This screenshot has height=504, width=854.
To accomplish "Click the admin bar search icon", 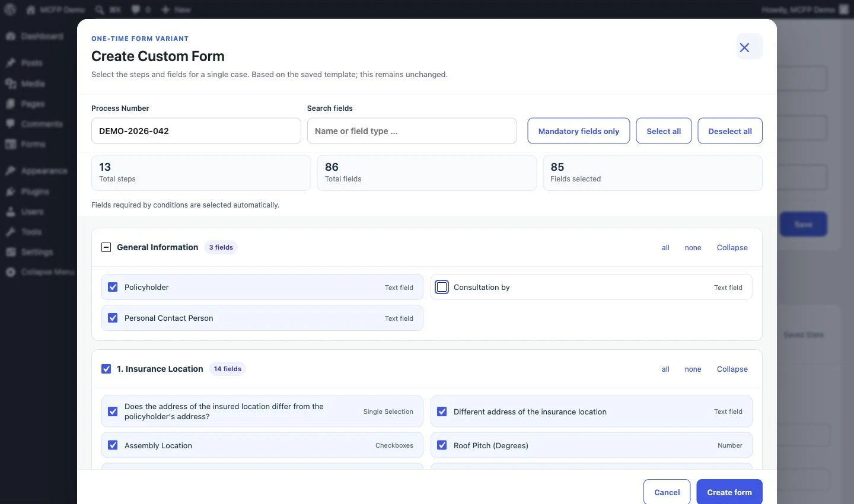I will point(100,9).
